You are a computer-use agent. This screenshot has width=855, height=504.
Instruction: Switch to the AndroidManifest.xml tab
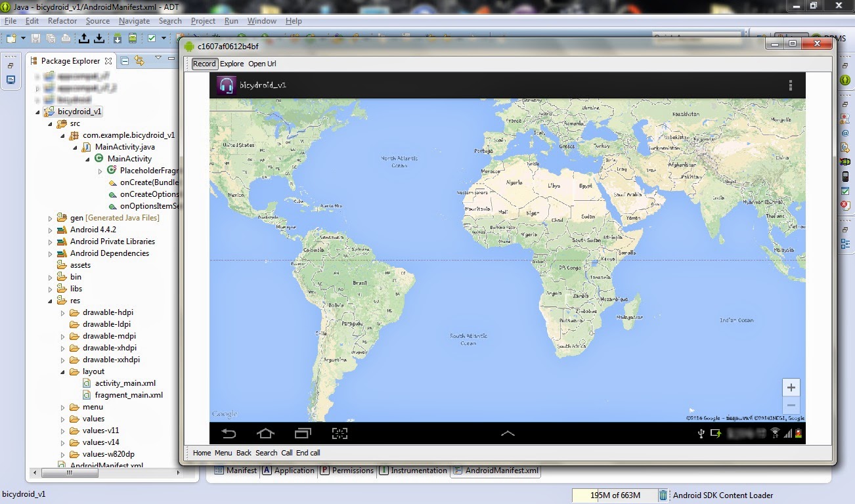point(495,471)
